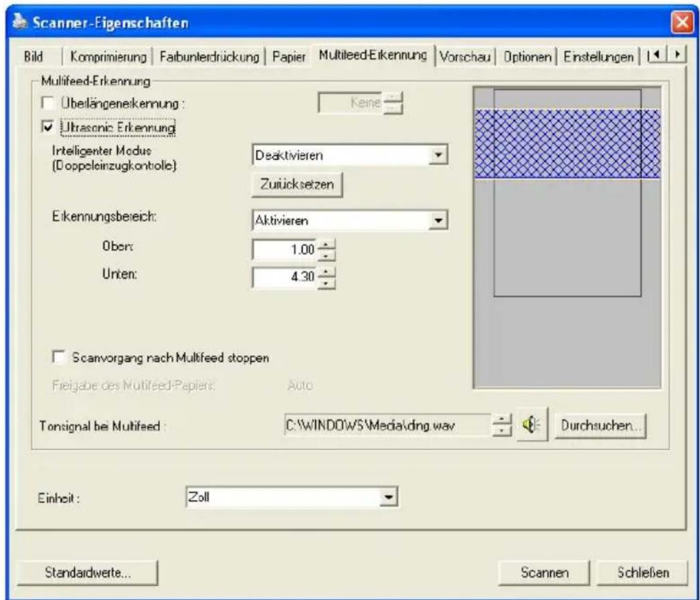Step down the Tonsignal file selector

502,430
